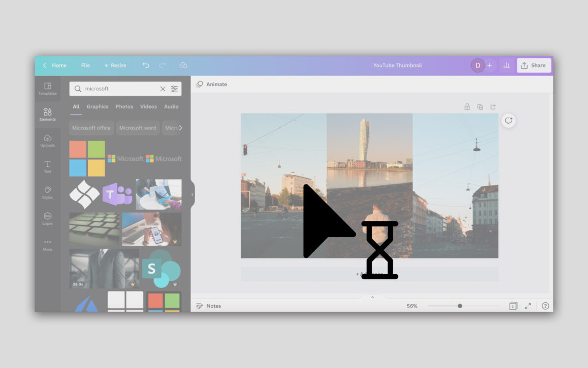Open the Templates panel
This screenshot has height=368, width=588.
pyautogui.click(x=47, y=88)
